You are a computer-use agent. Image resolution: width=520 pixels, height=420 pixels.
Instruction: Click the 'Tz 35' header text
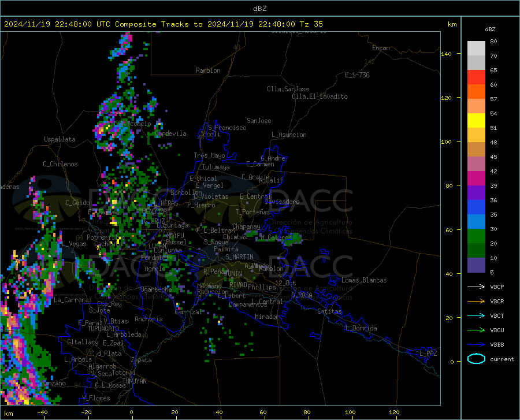click(311, 24)
